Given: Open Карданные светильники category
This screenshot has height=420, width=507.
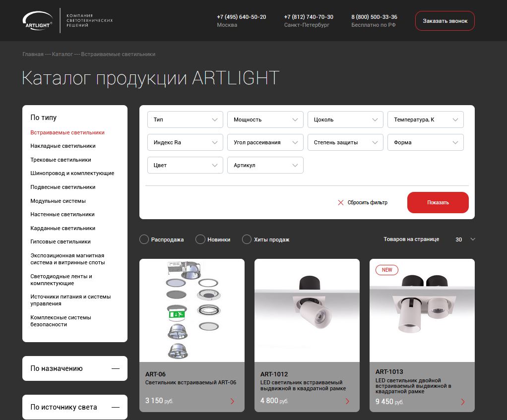Looking at the screenshot, I should [x=63, y=229].
